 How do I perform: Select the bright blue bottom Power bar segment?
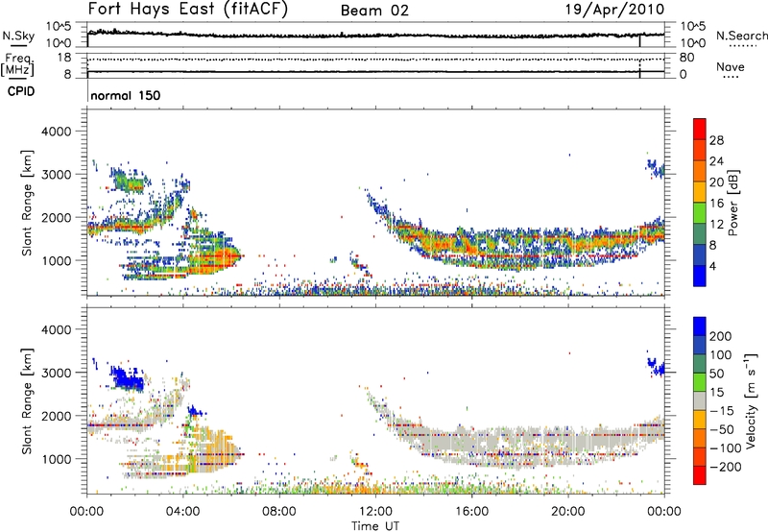(x=700, y=276)
